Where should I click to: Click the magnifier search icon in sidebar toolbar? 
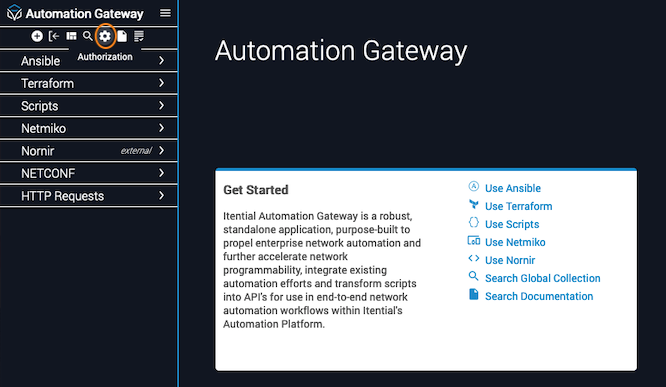click(87, 36)
